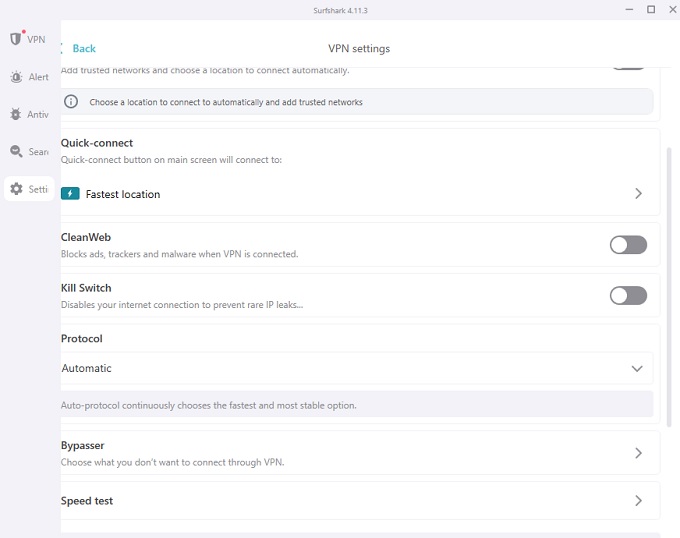Image resolution: width=680 pixels, height=538 pixels.
Task: Open the Search magnifier icon in sidebar
Action: [x=16, y=151]
